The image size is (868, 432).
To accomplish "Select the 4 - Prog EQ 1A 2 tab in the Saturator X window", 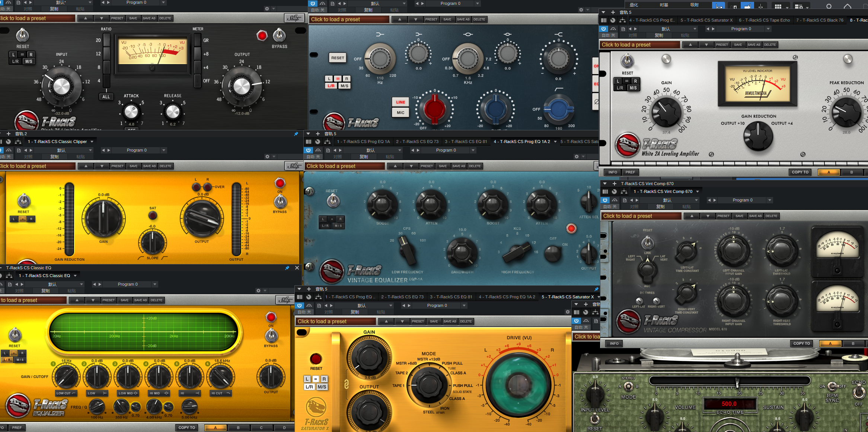I will click(507, 297).
